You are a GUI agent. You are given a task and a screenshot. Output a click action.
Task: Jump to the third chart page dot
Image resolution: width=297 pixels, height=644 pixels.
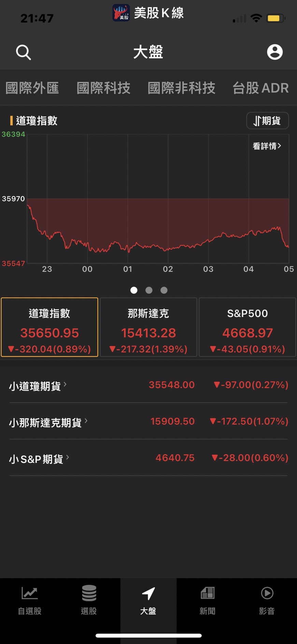click(x=164, y=290)
